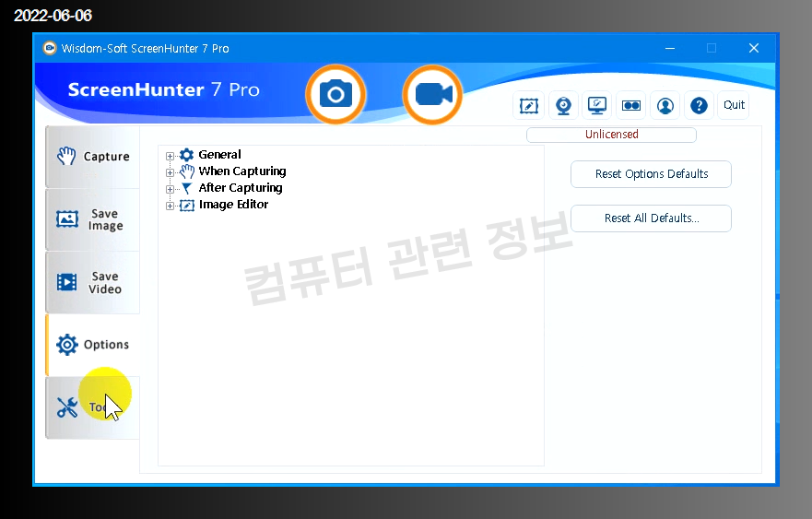812x519 pixels.
Task: Click the Image Editor tree icon
Action: 186,206
